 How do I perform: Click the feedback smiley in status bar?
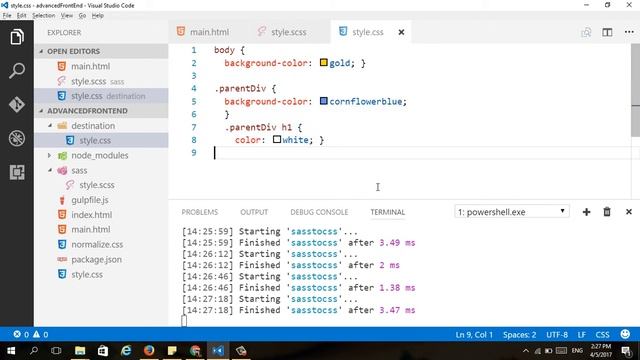point(625,334)
